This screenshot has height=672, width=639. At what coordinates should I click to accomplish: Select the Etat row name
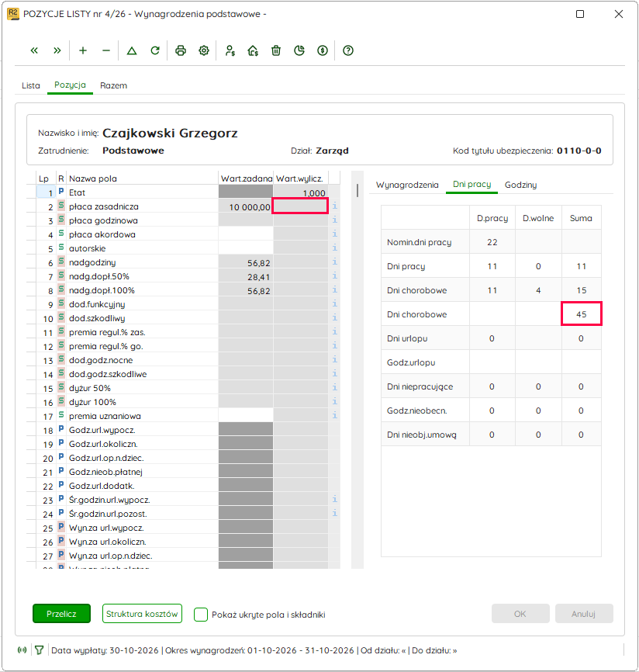point(77,192)
